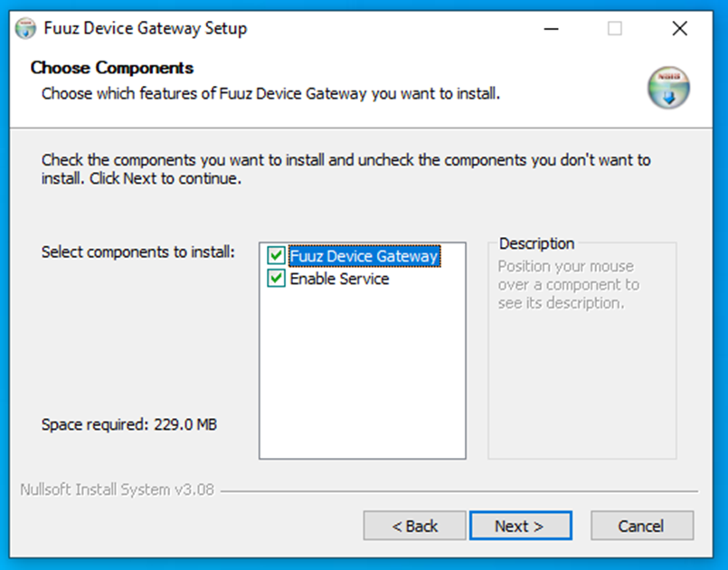Cancel the setup wizard

pyautogui.click(x=642, y=526)
